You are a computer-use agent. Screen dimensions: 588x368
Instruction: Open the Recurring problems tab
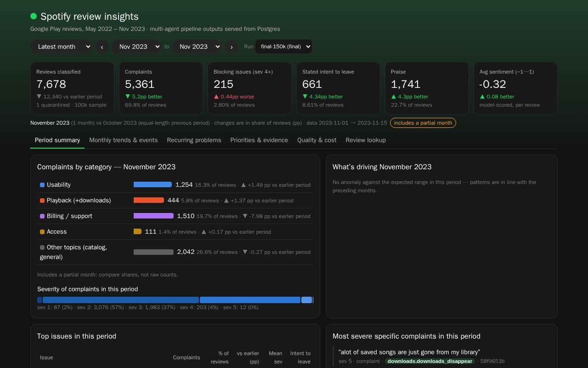[194, 140]
